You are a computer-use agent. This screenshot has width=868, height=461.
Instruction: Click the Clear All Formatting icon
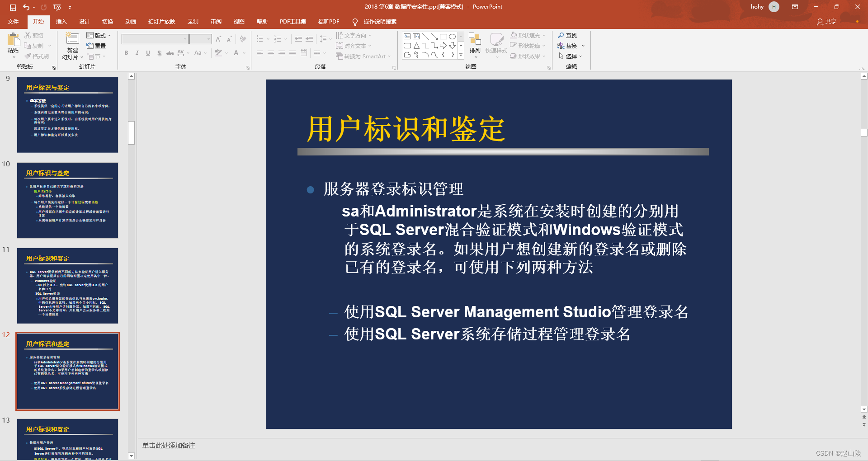tap(243, 39)
